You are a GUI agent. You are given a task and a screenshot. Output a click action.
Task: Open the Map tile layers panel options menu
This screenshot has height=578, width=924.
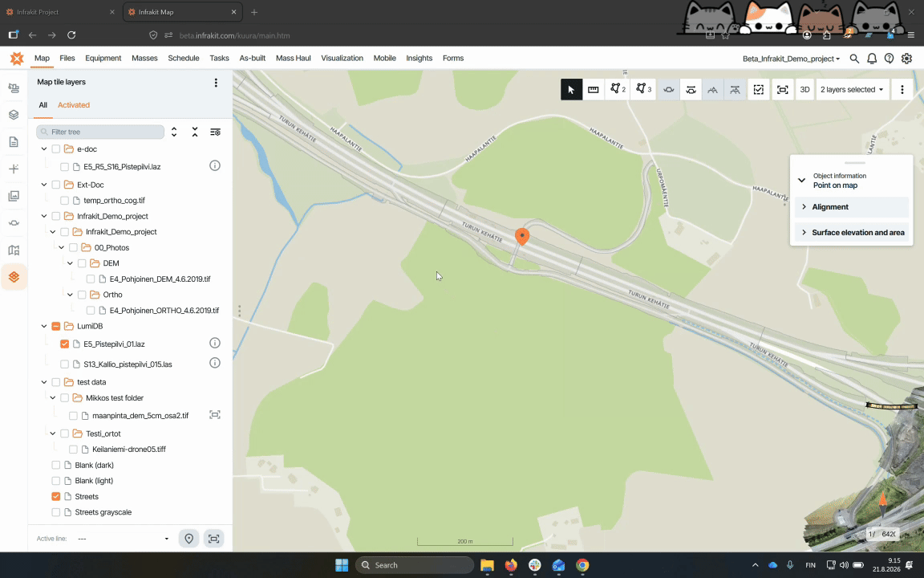pyautogui.click(x=216, y=83)
